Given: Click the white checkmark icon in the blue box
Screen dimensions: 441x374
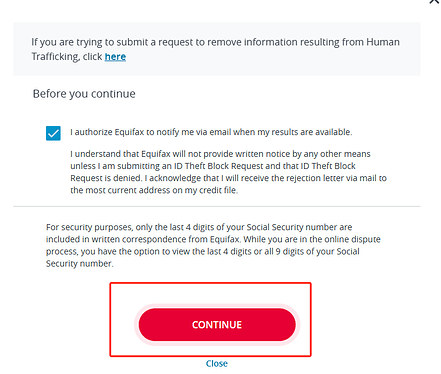Looking at the screenshot, I should click(x=53, y=133).
